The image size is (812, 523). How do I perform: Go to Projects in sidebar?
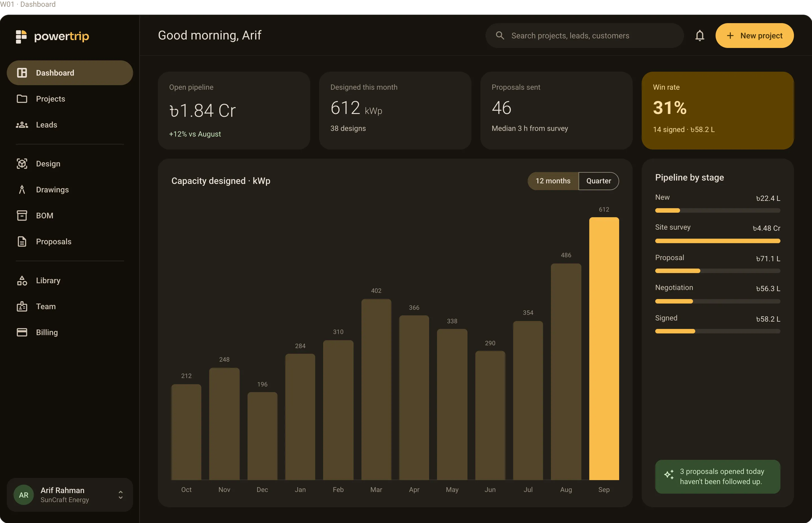click(x=70, y=99)
